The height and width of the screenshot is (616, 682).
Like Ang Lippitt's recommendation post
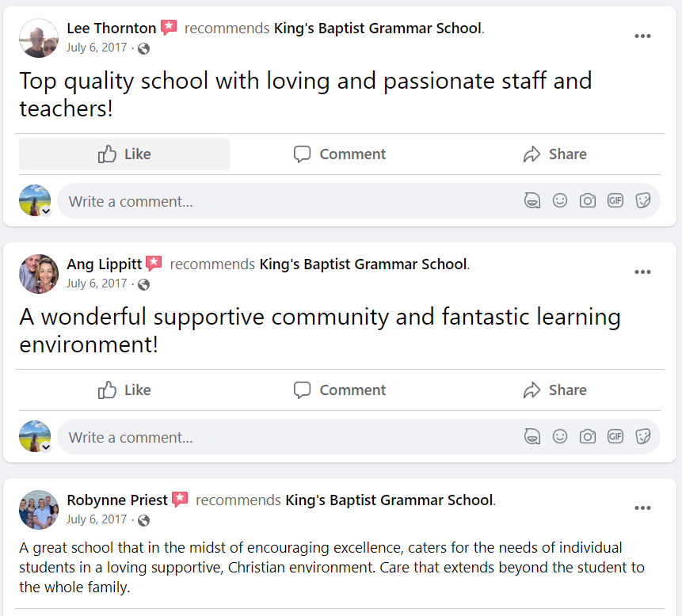pyautogui.click(x=124, y=390)
